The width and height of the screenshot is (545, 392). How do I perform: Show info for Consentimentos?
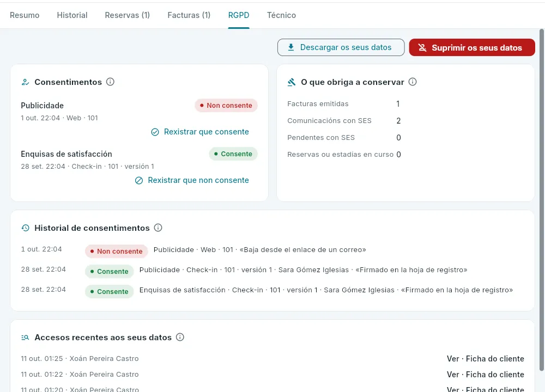(x=110, y=82)
